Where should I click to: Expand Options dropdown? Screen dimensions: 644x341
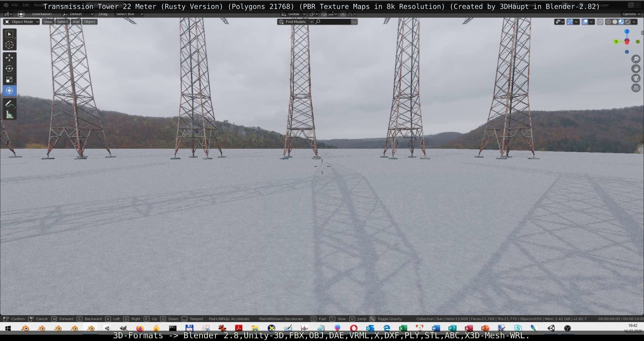(x=631, y=14)
